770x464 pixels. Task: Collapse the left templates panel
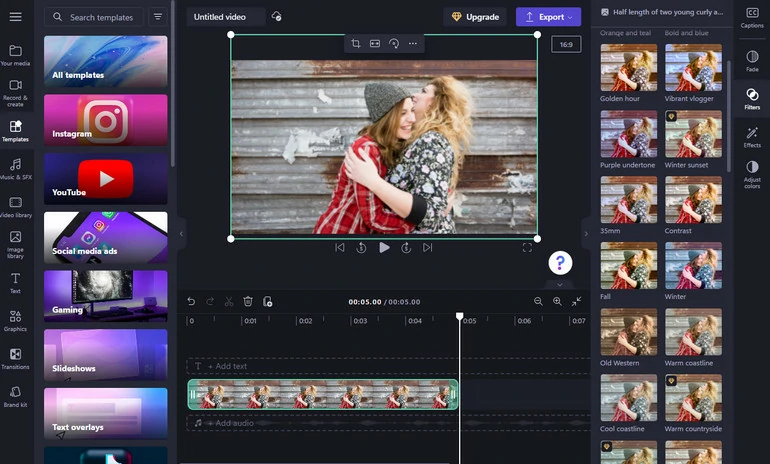tap(181, 234)
